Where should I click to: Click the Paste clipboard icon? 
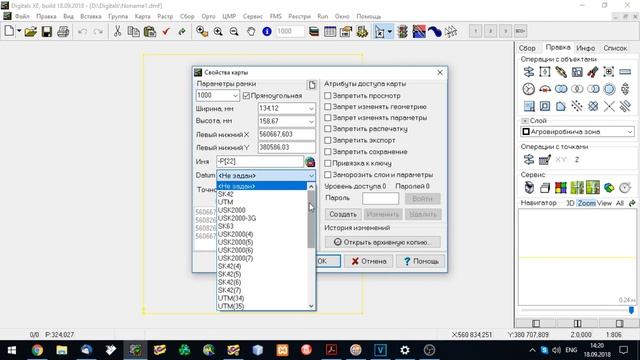(149, 31)
